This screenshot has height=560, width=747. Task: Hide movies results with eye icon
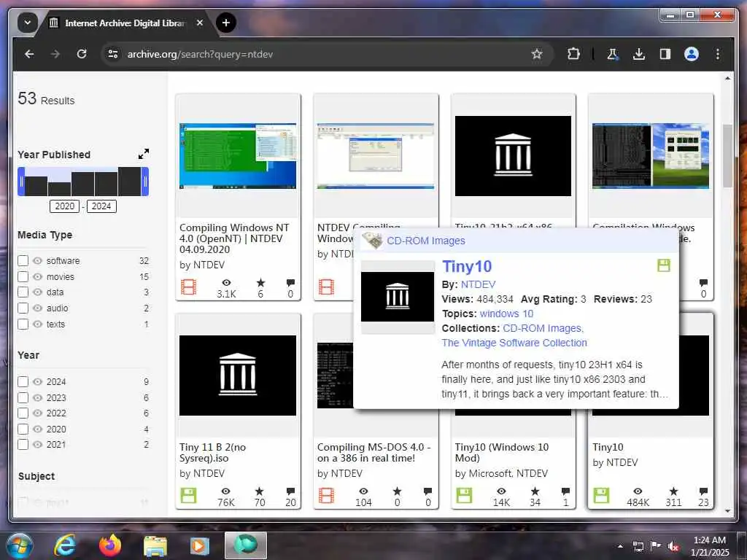38,276
